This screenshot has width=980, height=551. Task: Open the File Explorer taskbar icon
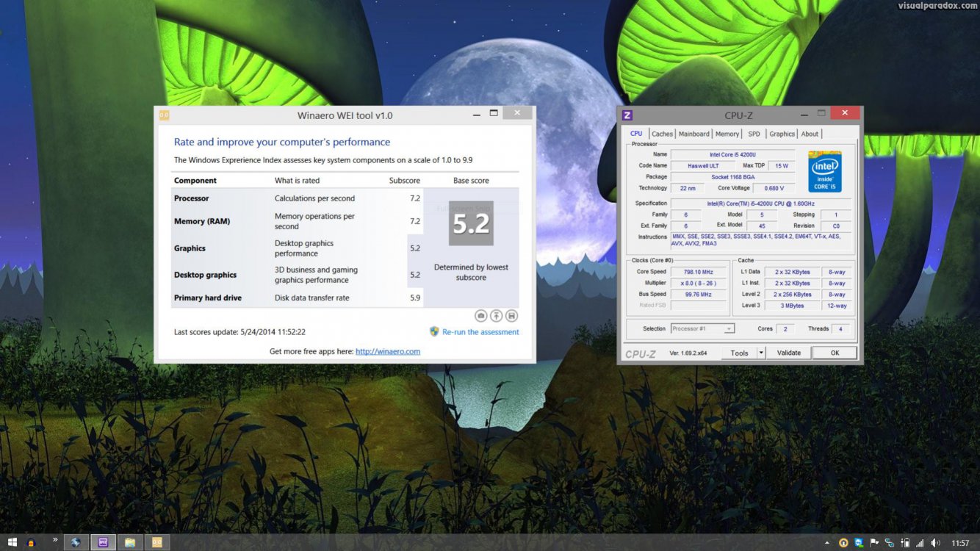click(130, 543)
